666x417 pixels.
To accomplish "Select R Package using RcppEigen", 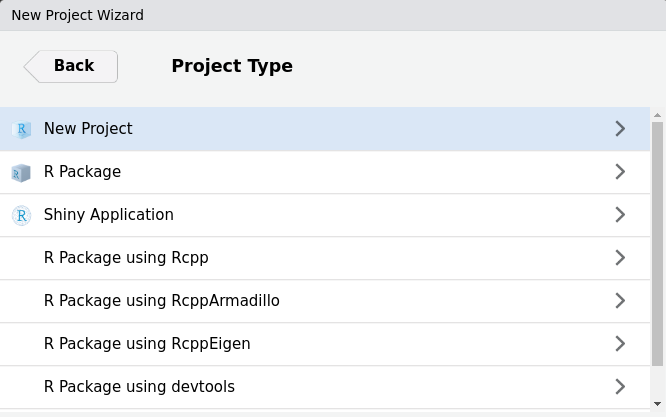I will (x=147, y=344).
